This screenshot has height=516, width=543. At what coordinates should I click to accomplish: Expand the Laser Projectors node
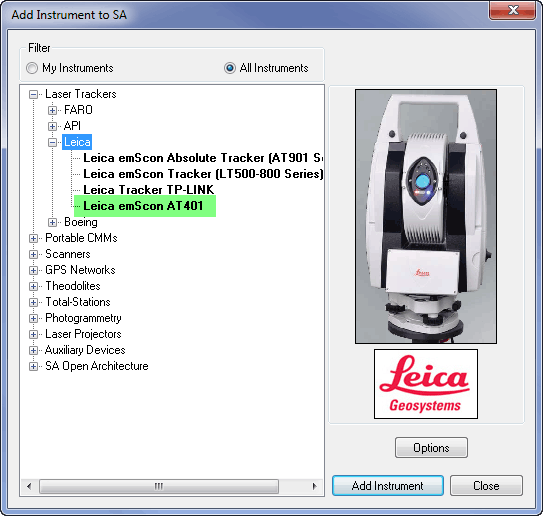pos(34,334)
